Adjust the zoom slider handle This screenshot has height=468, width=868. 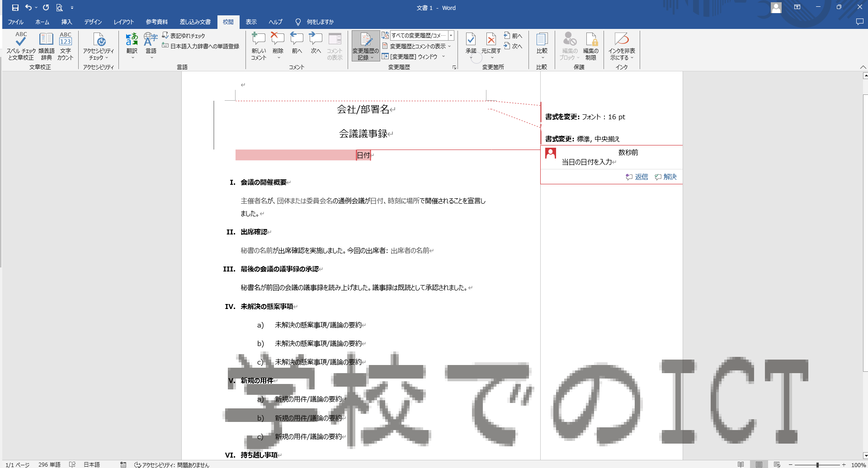point(817,464)
